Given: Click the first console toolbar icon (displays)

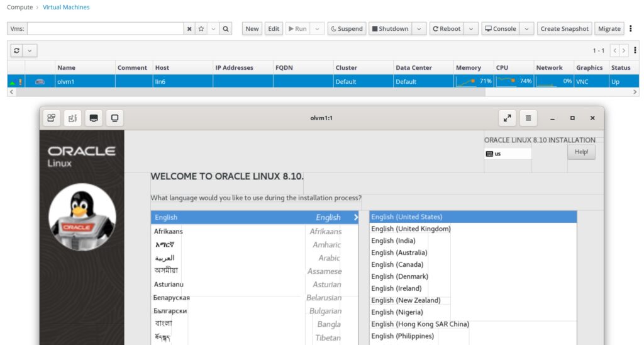Looking at the screenshot, I should coord(52,118).
